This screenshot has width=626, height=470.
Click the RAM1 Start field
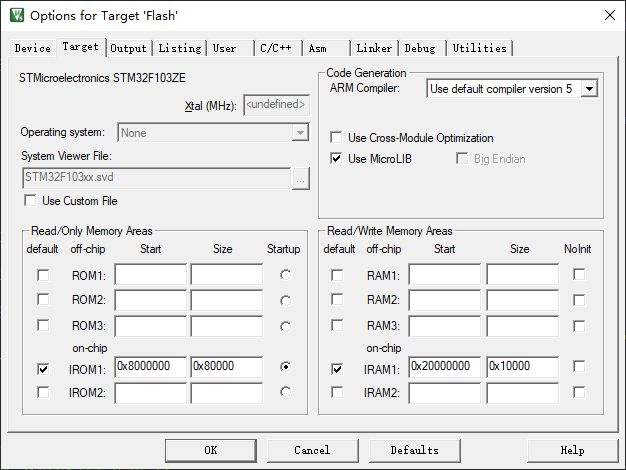[445, 274]
